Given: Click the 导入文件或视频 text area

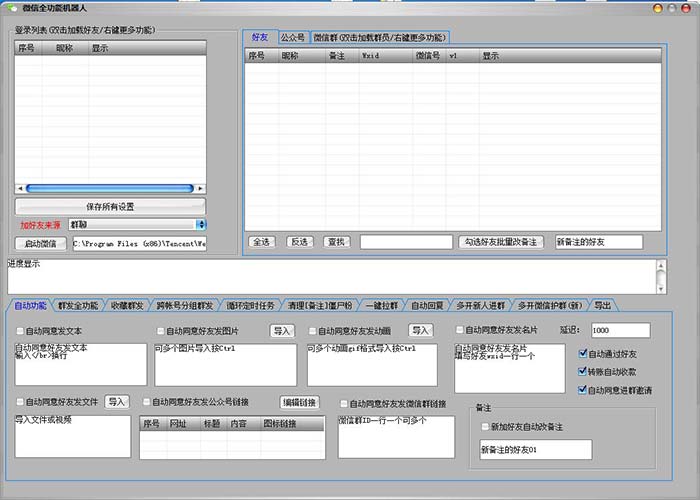Looking at the screenshot, I should (x=73, y=437).
